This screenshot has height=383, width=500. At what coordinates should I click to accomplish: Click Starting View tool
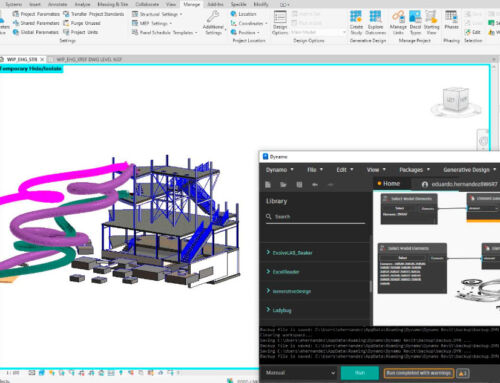pos(431,22)
